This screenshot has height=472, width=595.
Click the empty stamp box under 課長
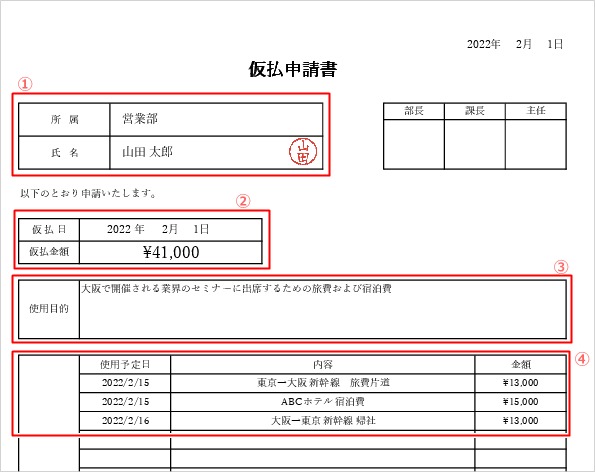coord(475,144)
